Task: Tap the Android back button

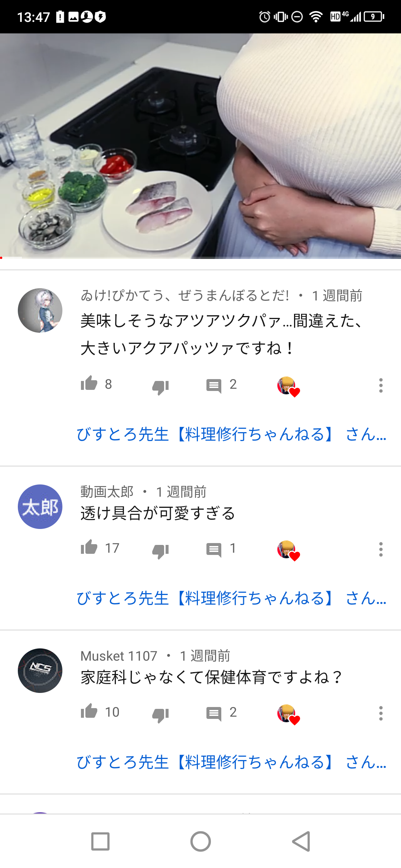Action: 301,841
